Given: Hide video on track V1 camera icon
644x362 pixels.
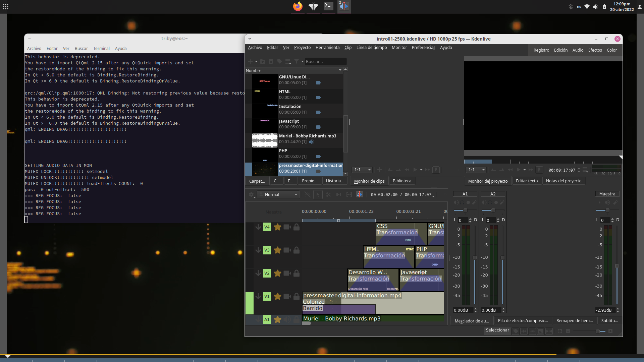Looking at the screenshot, I should click(287, 296).
